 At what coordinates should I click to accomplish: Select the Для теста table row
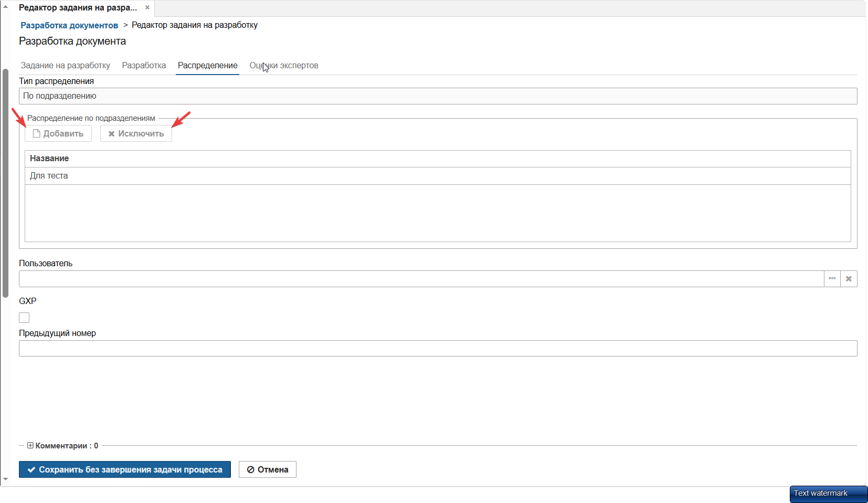coord(438,176)
